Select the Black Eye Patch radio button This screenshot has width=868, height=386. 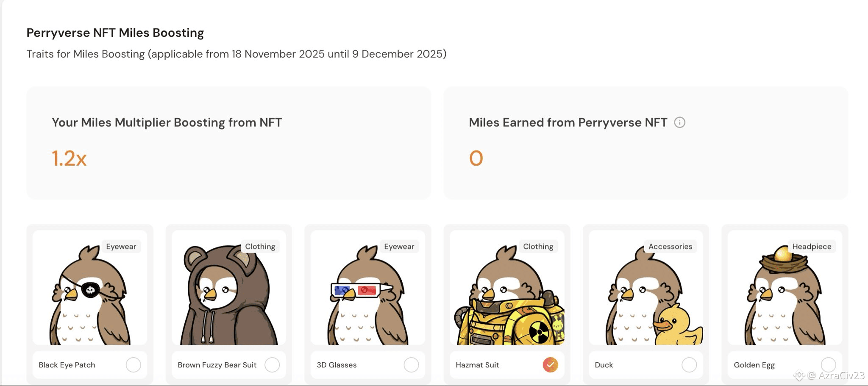click(x=133, y=365)
